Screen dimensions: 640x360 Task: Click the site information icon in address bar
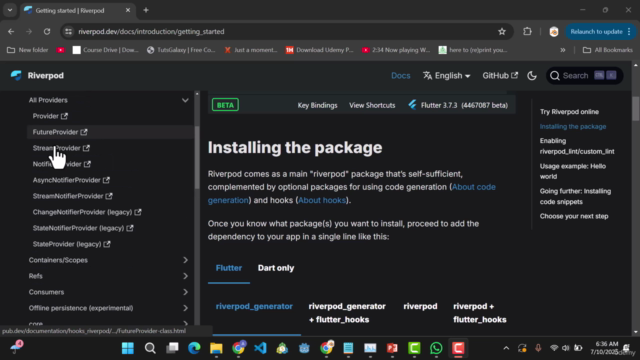(x=69, y=31)
